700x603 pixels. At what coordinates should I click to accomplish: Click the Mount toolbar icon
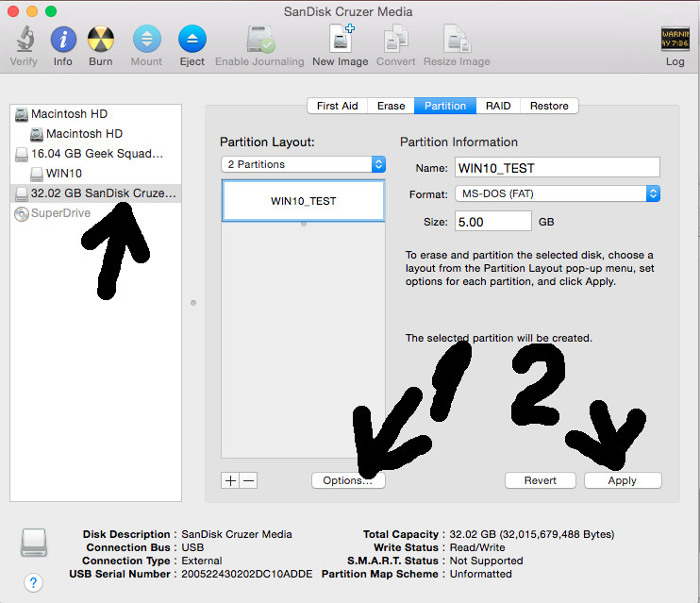tap(146, 39)
